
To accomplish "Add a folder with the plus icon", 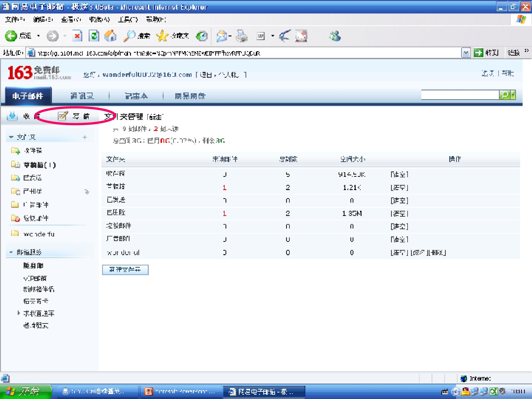I will click(85, 137).
